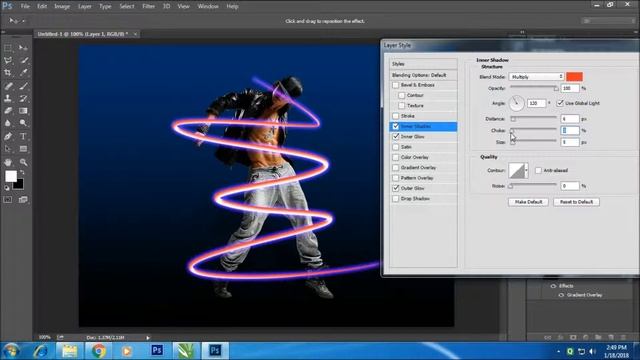This screenshot has height=360, width=640.
Task: Select the Path Selection tool
Action: [8, 149]
